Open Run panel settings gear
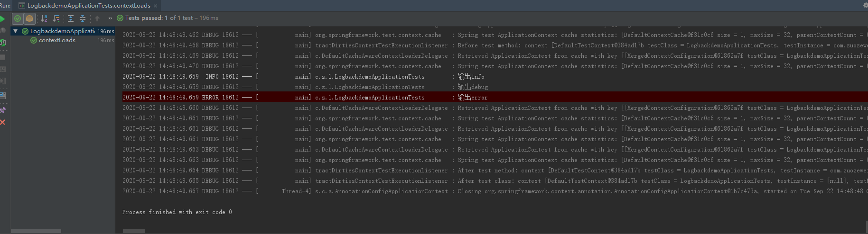Viewport: 868px width, 234px height. (865, 5)
